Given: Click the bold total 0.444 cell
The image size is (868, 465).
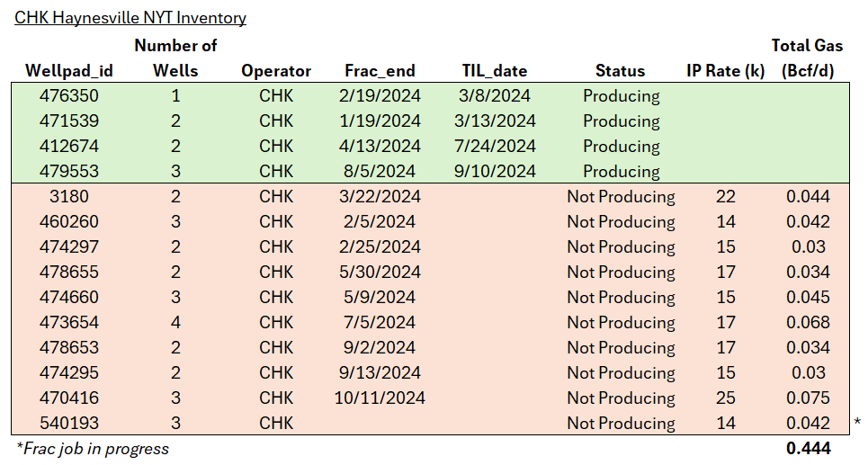Looking at the screenshot, I should (x=807, y=449).
